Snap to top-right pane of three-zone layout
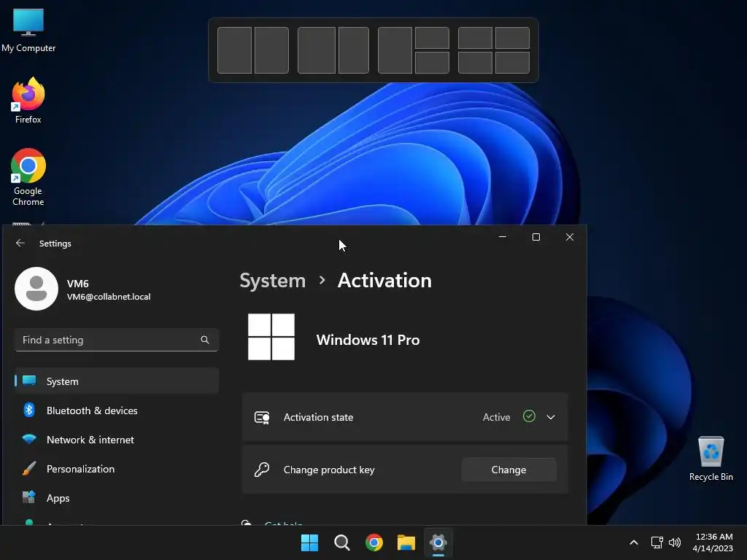The image size is (747, 560). tap(432, 38)
